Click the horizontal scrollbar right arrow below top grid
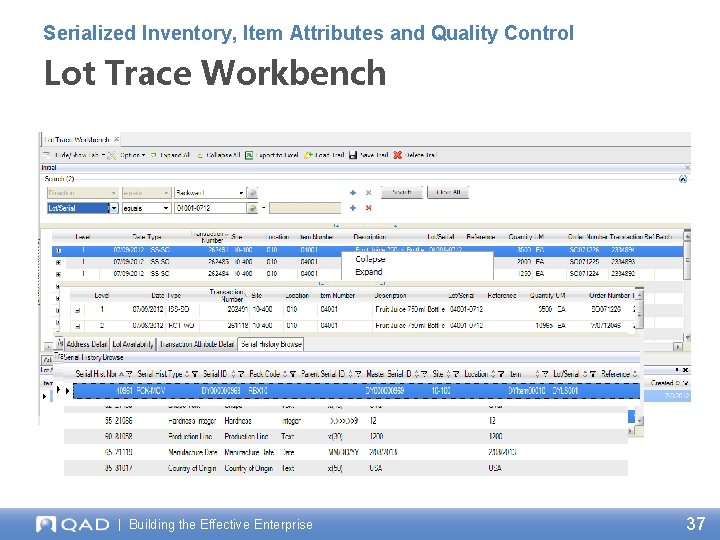This screenshot has height=540, width=720. coord(678,347)
